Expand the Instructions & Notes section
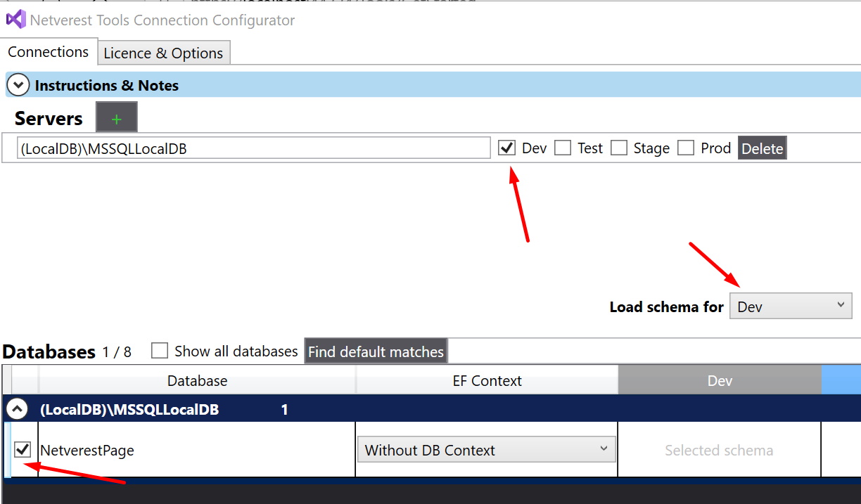This screenshot has width=861, height=504. point(18,86)
